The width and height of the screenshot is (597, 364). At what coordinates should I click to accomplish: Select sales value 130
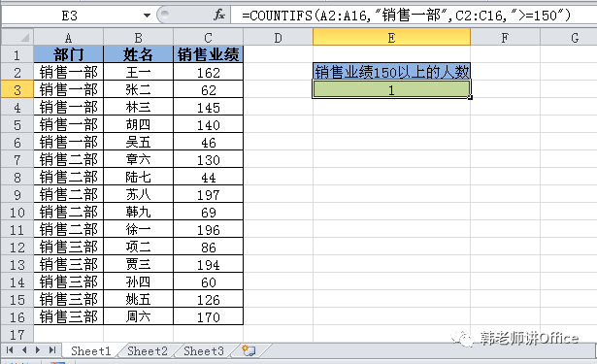tap(208, 159)
